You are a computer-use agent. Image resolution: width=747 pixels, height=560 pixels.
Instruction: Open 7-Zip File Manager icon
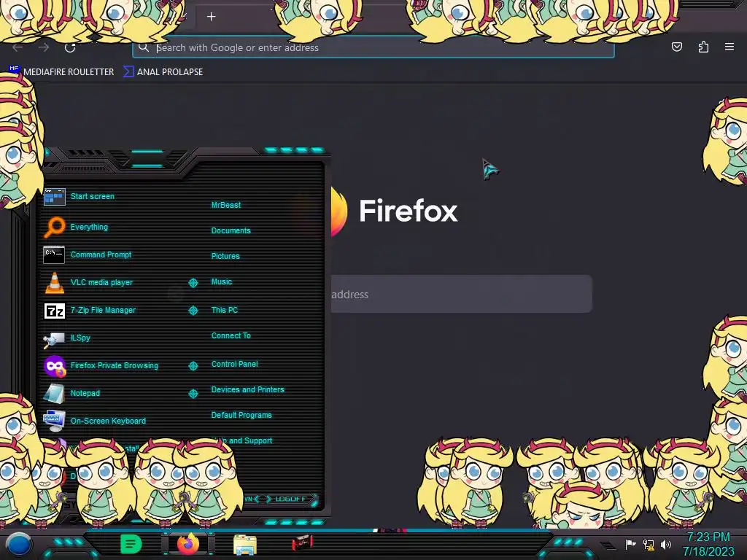[54, 311]
